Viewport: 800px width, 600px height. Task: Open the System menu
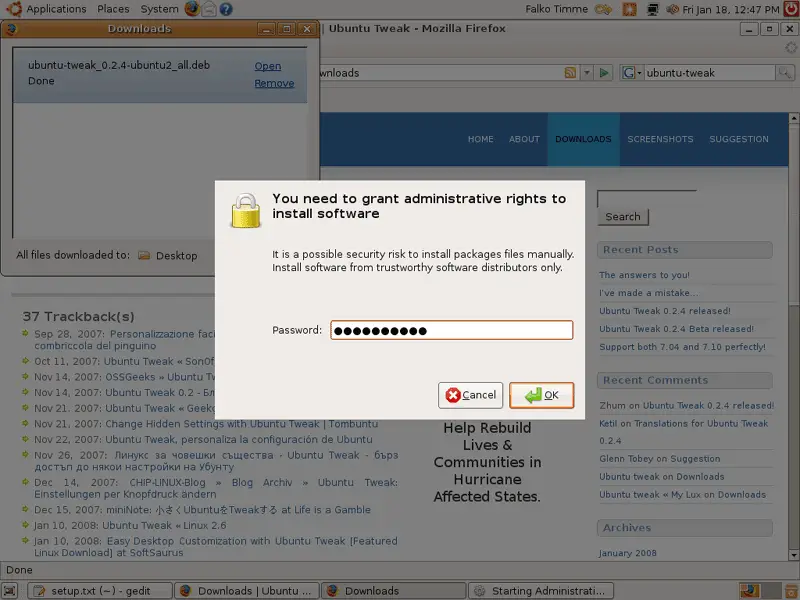coord(159,9)
